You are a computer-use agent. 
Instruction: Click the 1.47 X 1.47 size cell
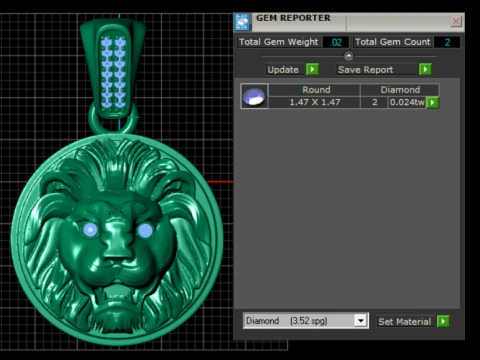coord(315,102)
